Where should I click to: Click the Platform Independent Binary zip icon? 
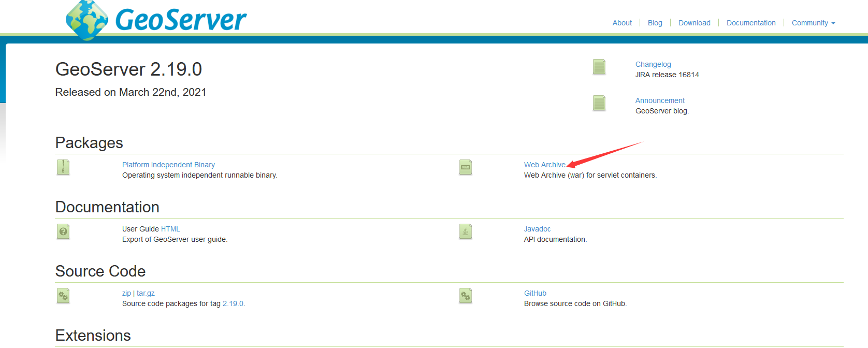pyautogui.click(x=63, y=167)
